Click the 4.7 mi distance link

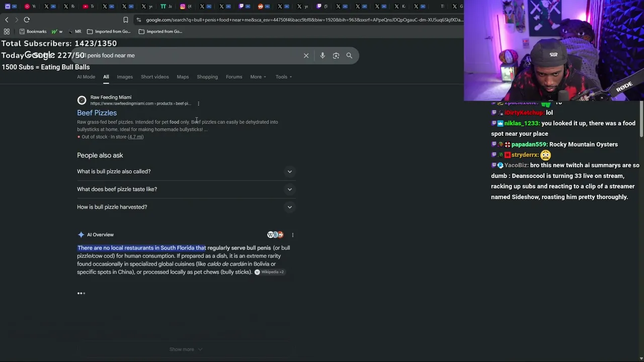point(136,137)
